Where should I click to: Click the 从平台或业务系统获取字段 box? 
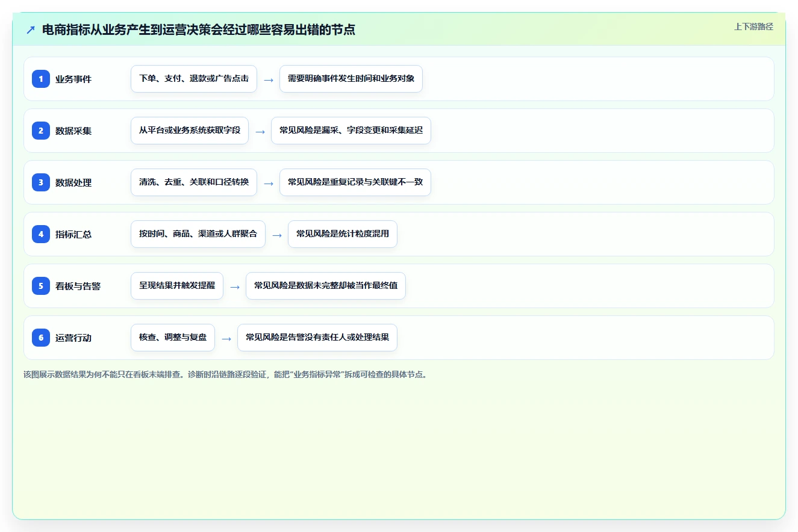[x=190, y=131]
